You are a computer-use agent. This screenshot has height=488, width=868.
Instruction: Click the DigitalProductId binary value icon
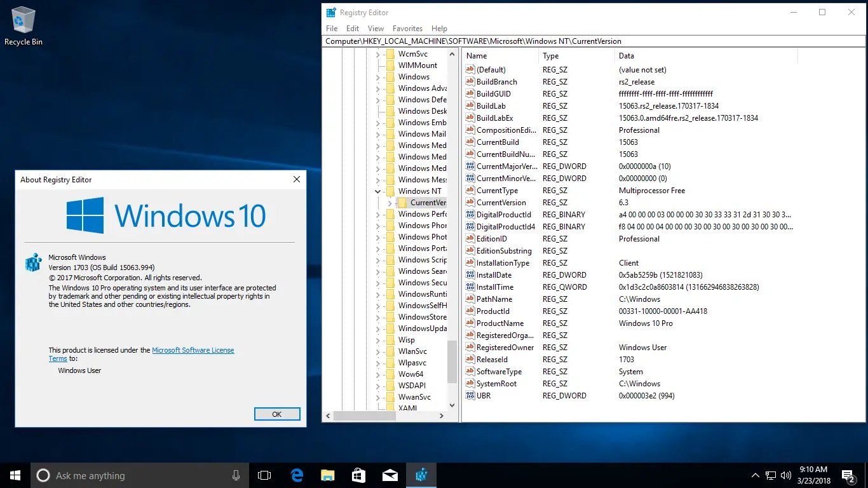[x=470, y=215]
